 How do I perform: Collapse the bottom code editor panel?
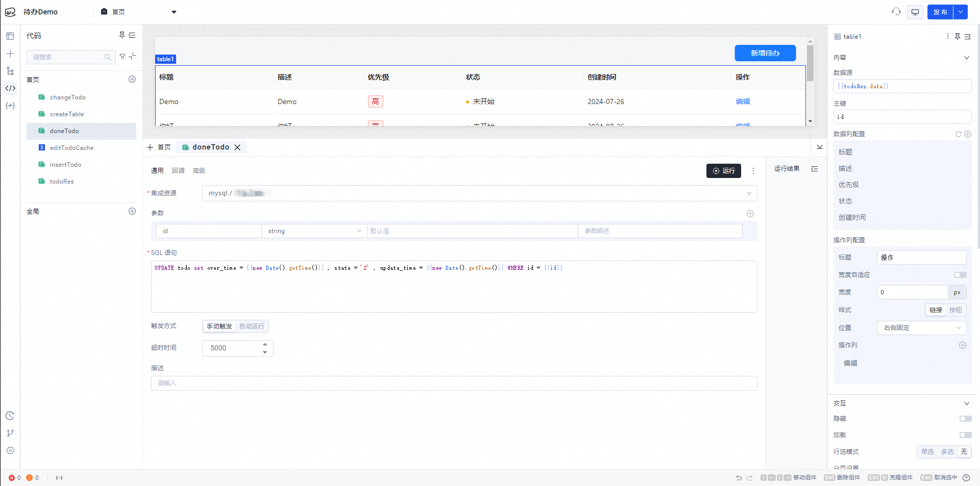[x=820, y=147]
